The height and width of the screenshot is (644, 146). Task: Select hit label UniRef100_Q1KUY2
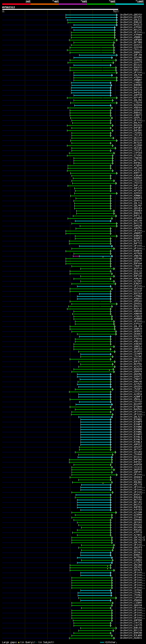(131, 45)
